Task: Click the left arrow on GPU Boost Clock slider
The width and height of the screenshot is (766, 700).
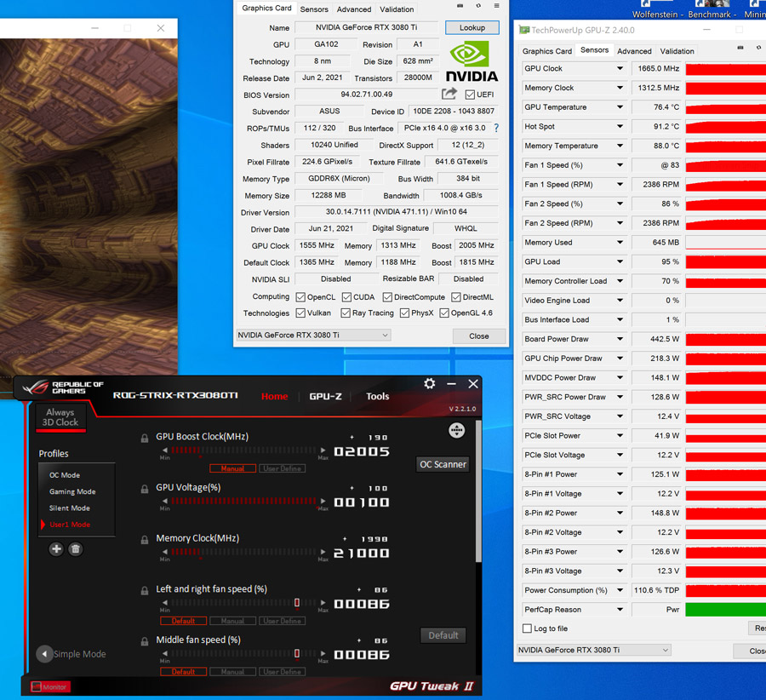Action: pos(165,450)
